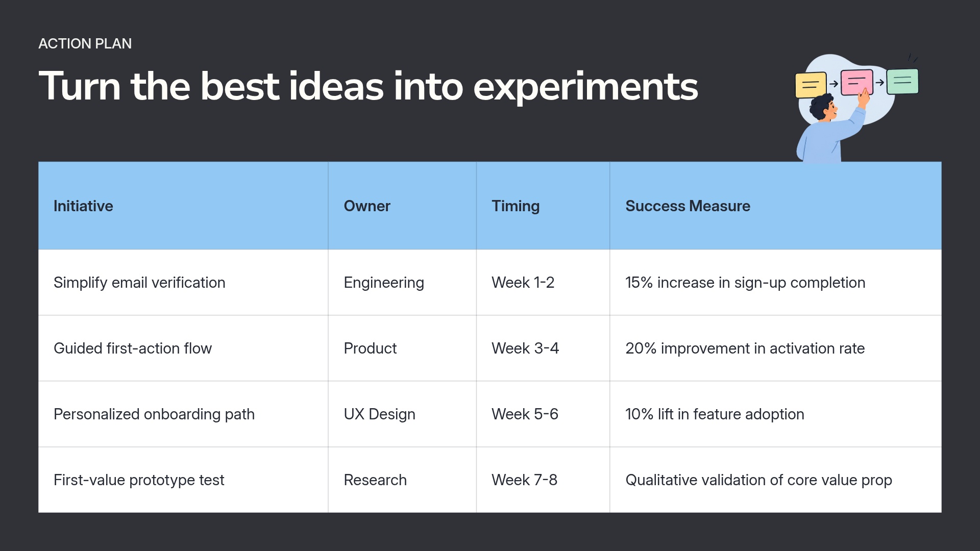
Task: Select the ACTION PLAN label
Action: click(85, 44)
